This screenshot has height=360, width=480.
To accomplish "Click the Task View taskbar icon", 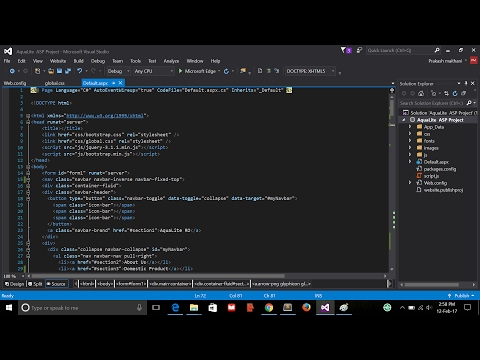I will click(156, 308).
